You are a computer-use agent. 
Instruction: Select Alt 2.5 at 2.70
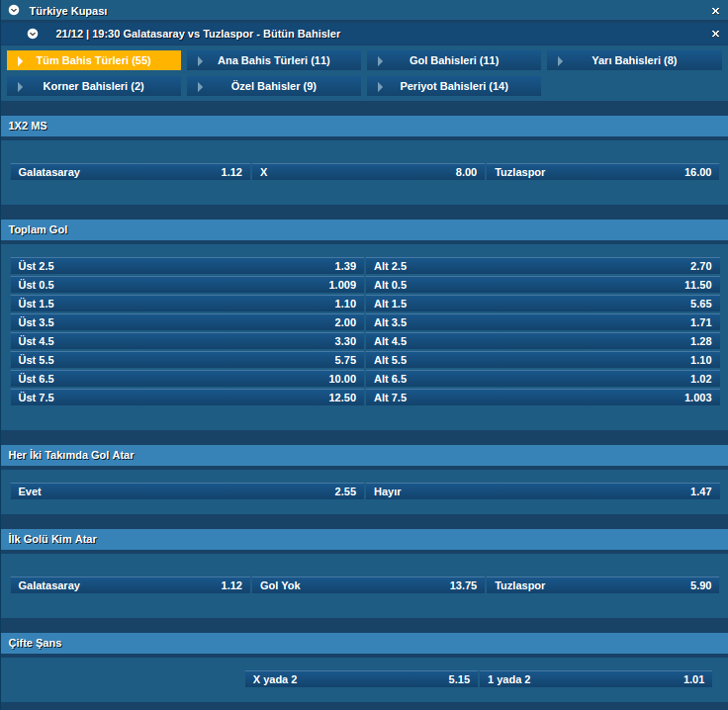pyautogui.click(x=543, y=266)
